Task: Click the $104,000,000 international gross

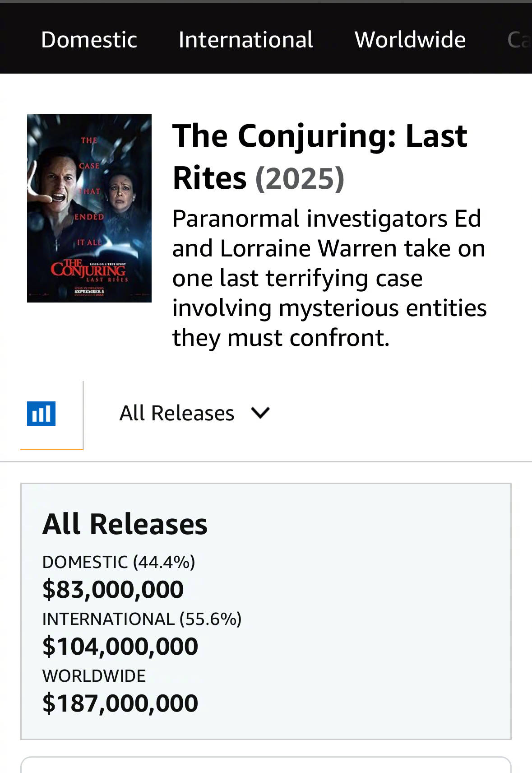Action: point(120,646)
